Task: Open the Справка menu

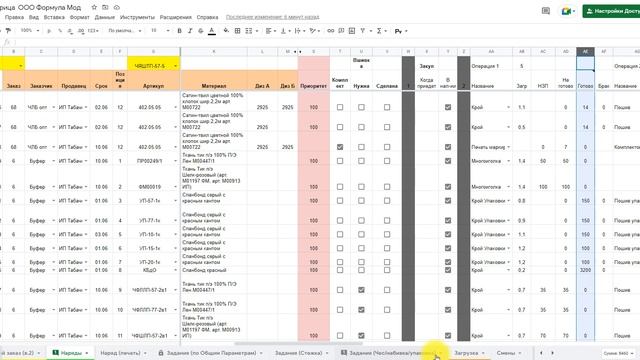Action: 207,17
